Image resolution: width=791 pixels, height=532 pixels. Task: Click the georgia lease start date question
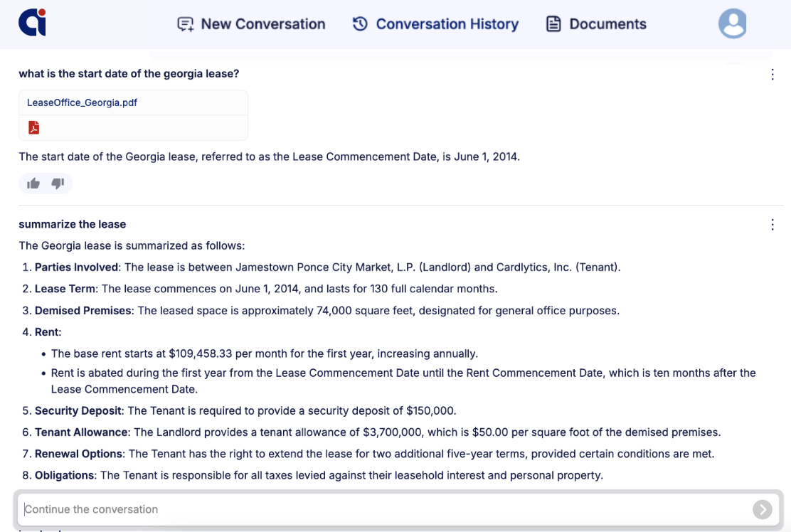pos(129,73)
